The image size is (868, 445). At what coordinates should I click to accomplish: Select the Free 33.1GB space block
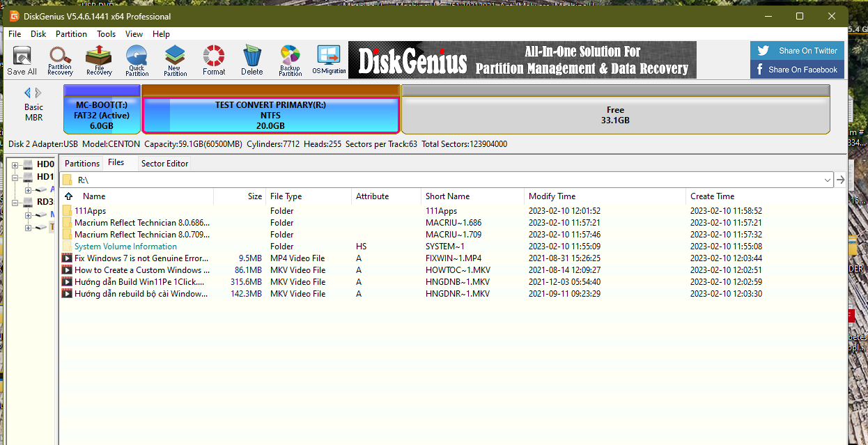[615, 109]
